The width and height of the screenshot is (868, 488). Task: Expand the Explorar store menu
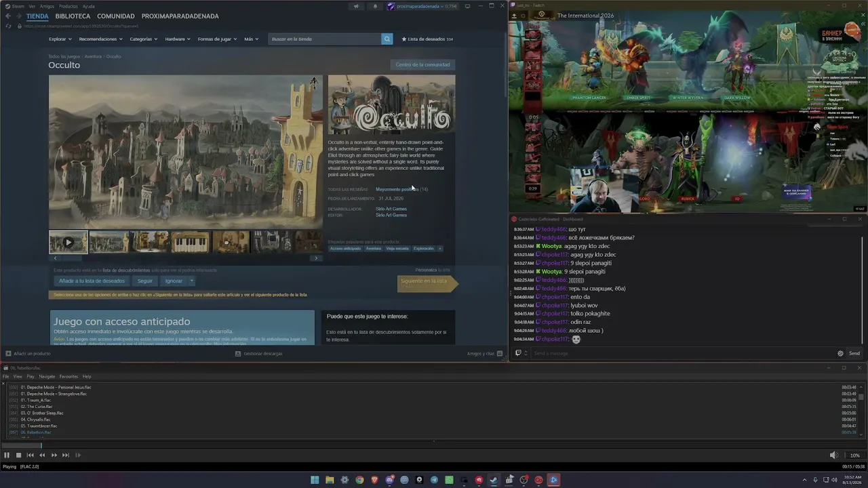(60, 39)
